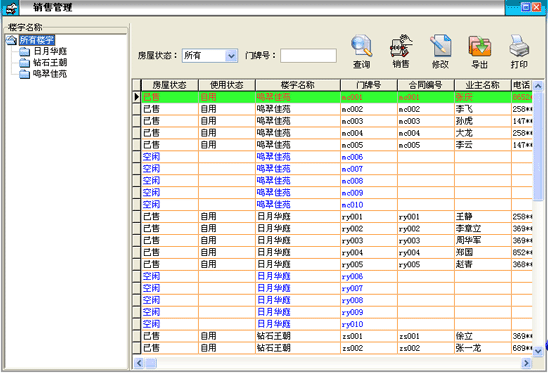Click the 业主名称 column header

pyautogui.click(x=483, y=85)
